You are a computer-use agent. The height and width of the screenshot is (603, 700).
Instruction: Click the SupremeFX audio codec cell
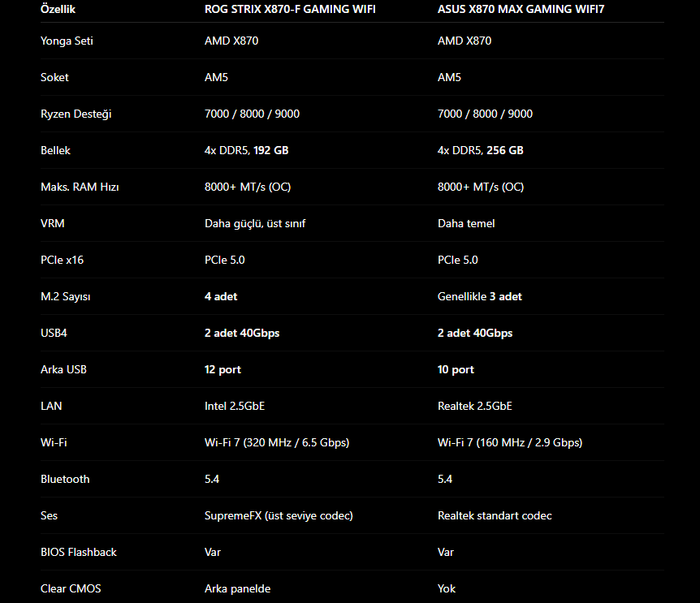pos(279,516)
